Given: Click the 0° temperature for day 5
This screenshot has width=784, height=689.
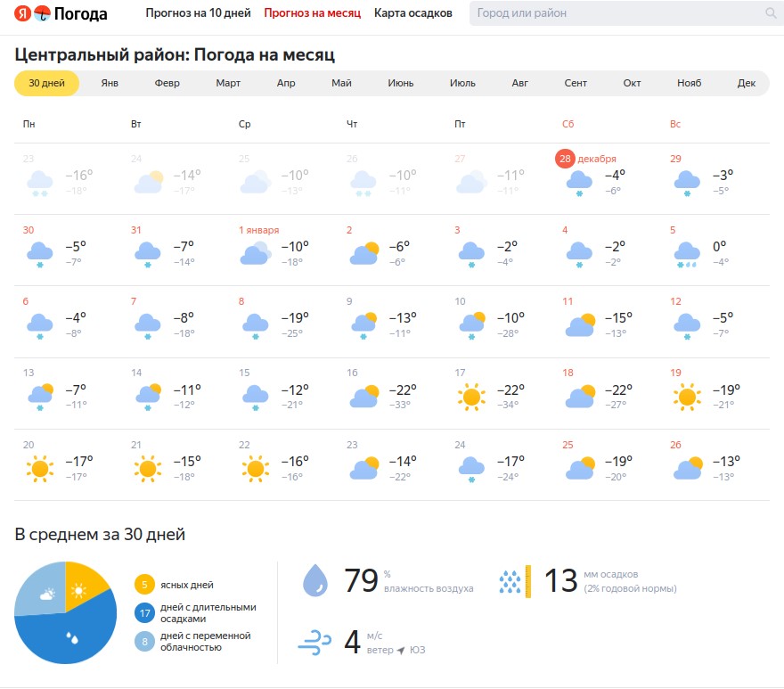Looking at the screenshot, I should (719, 246).
